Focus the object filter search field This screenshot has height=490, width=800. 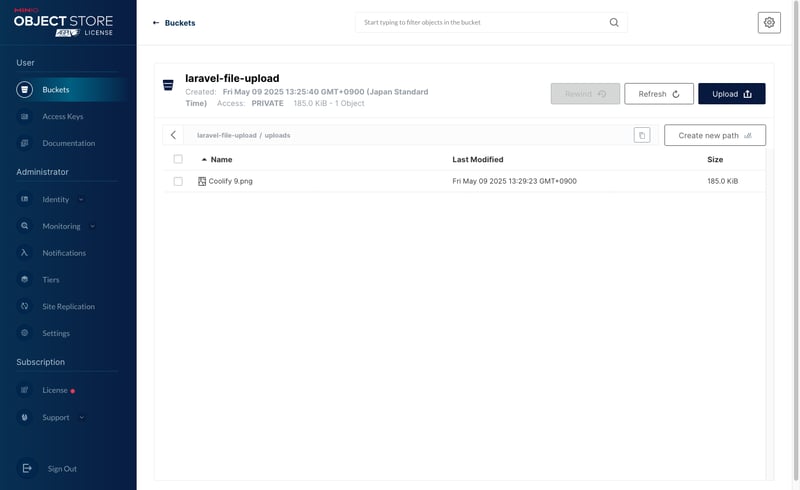coord(480,22)
